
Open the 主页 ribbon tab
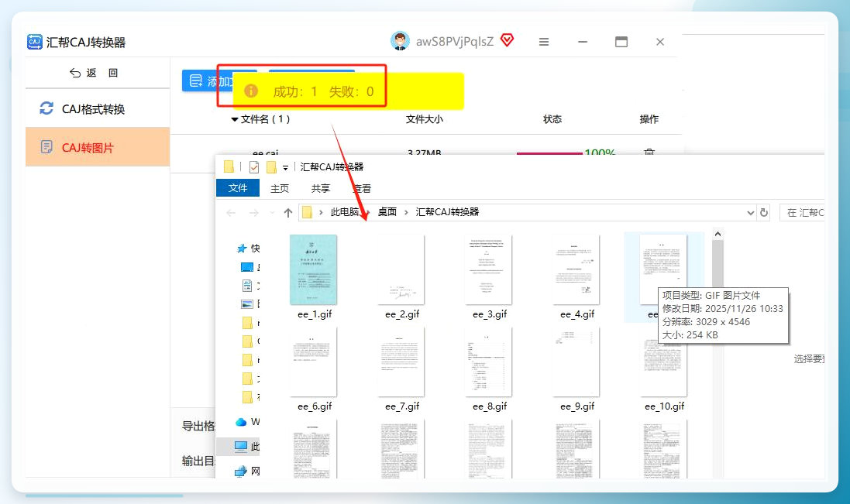(280, 188)
